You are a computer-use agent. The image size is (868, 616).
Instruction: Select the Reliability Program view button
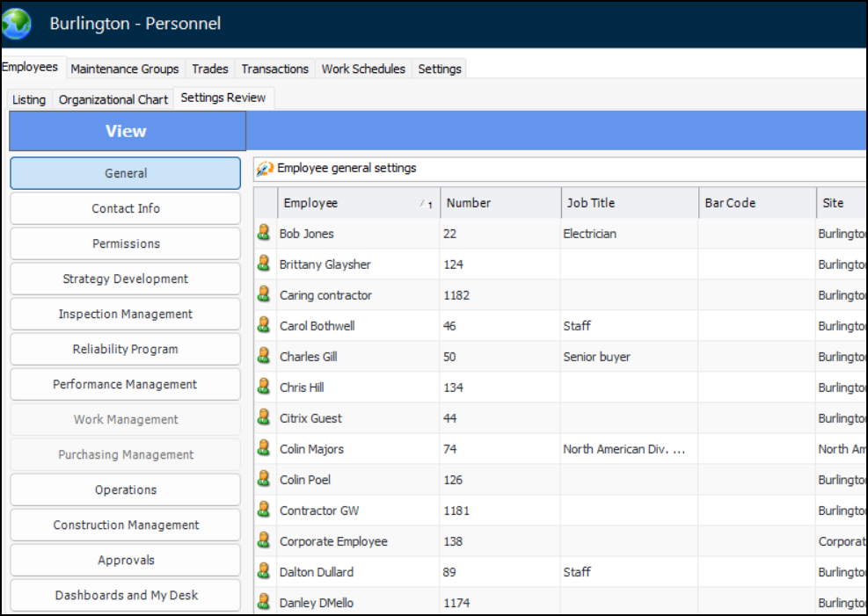pos(126,349)
